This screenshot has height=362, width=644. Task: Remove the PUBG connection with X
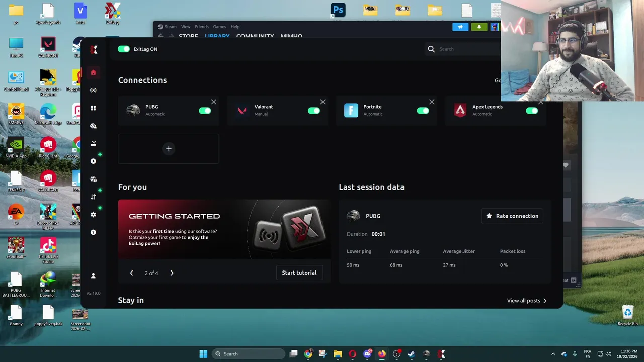214,102
